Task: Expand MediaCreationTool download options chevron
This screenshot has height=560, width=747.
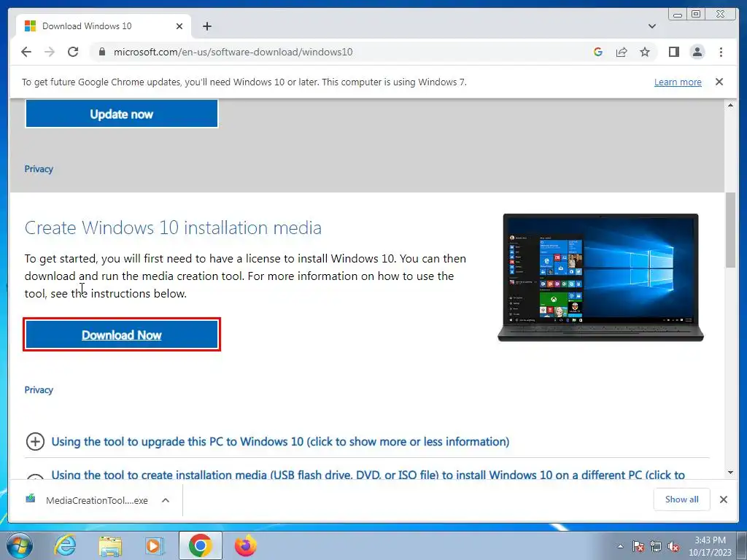Action: 166,500
